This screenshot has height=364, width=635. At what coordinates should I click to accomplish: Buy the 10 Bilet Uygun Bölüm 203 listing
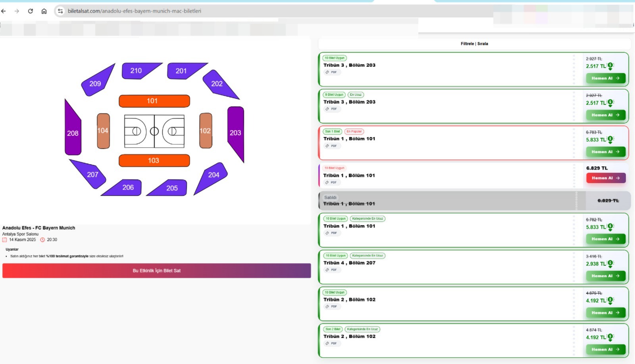coord(606,78)
